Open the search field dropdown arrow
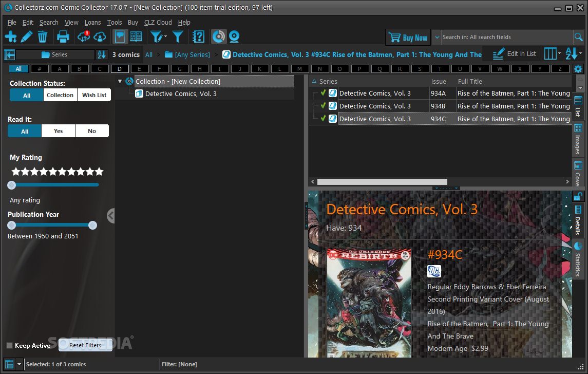The width and height of the screenshot is (588, 374). pyautogui.click(x=437, y=37)
